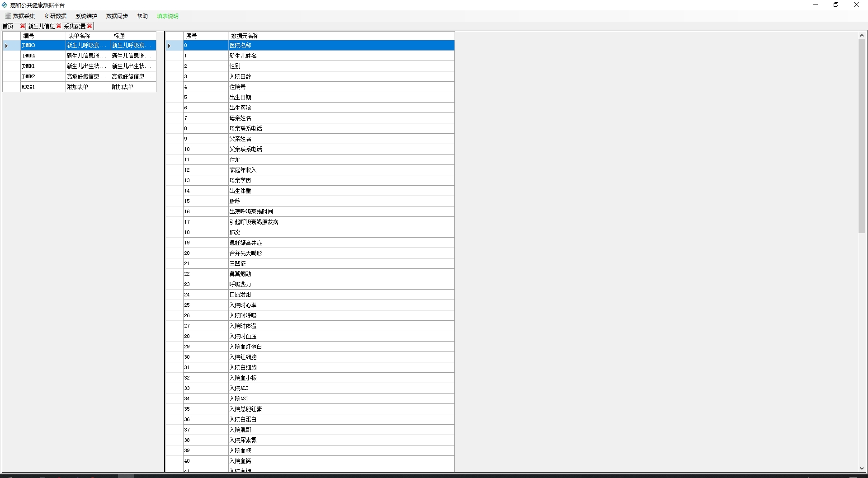The height and width of the screenshot is (478, 868).
Task: Click the app logo icon in title bar
Action: tap(5, 5)
